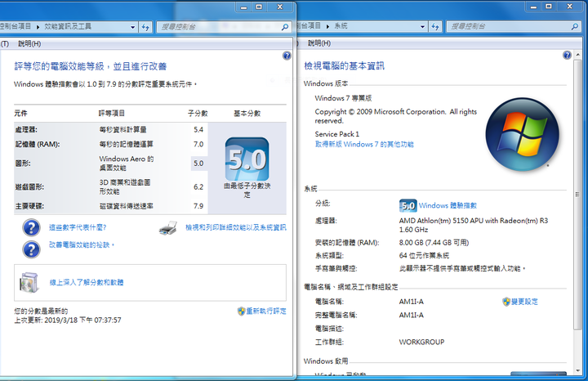Viewport: 588px width, 381px height.
Task: Open 說明(H) menu in System window
Action: (319, 43)
